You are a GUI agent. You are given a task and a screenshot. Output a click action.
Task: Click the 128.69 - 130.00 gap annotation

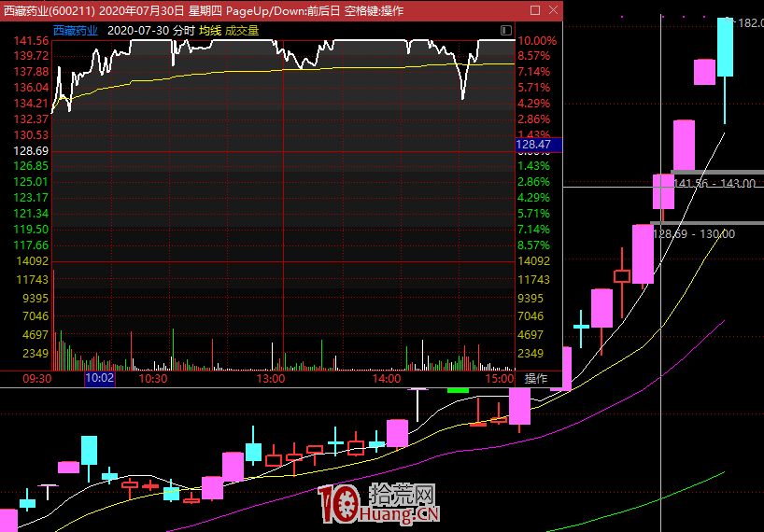pos(693,234)
